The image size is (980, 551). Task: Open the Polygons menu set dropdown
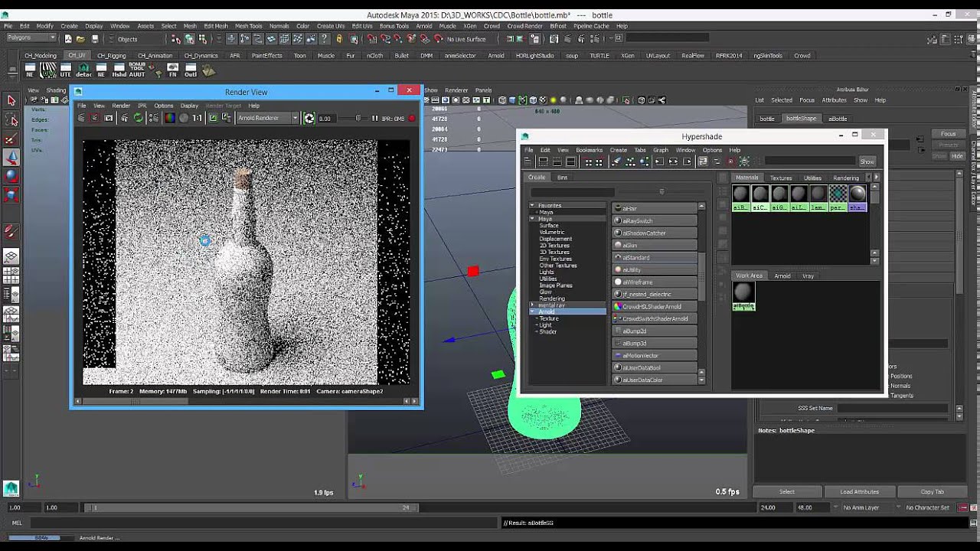[x=31, y=37]
